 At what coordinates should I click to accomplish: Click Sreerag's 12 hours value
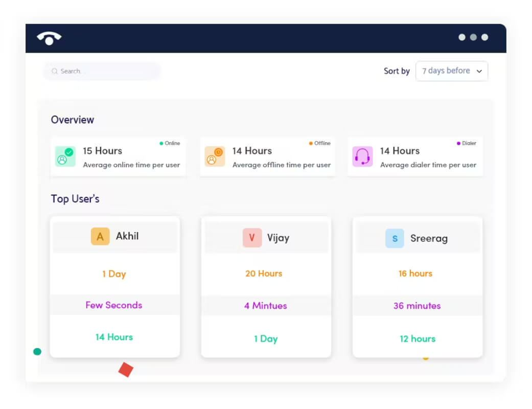pyautogui.click(x=418, y=339)
